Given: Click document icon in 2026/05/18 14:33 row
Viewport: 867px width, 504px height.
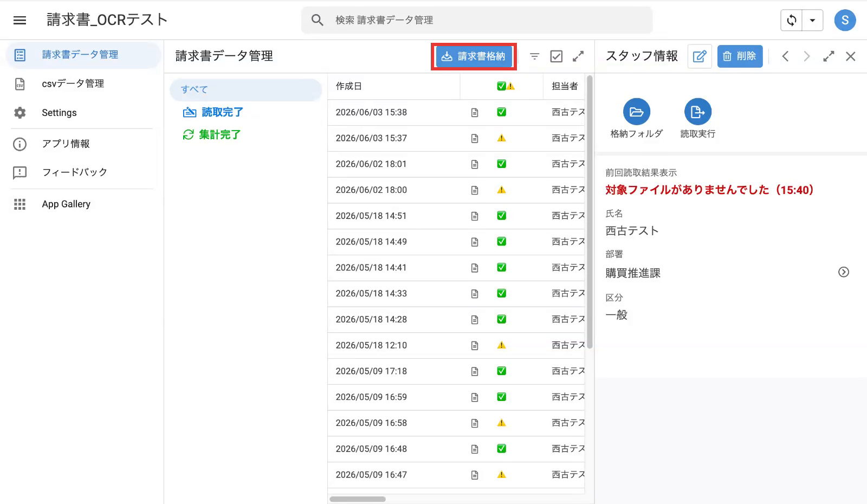Looking at the screenshot, I should click(x=475, y=294).
